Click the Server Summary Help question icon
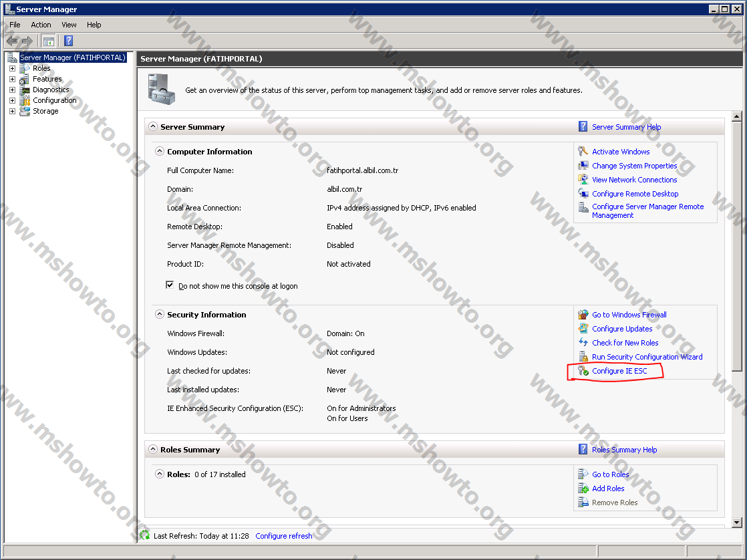This screenshot has height=560, width=747. pyautogui.click(x=583, y=127)
